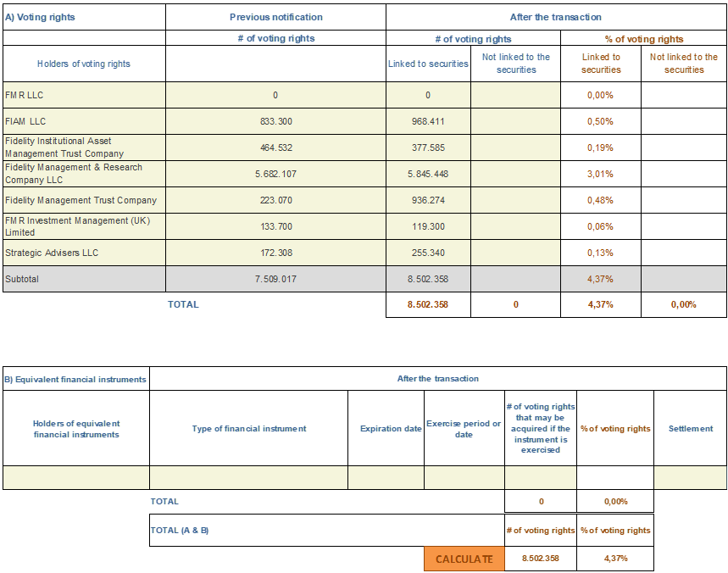Click linked to securities value 5.845.448

pyautogui.click(x=428, y=174)
